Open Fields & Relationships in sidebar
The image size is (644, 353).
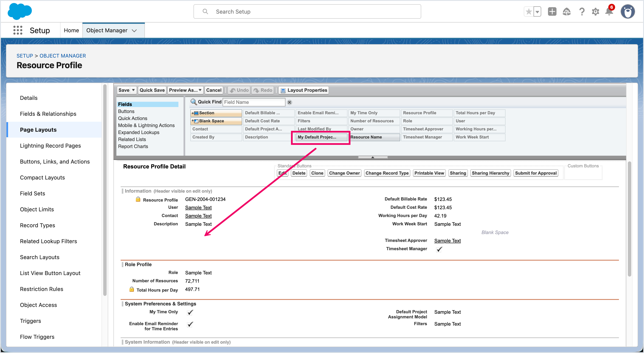(x=48, y=114)
